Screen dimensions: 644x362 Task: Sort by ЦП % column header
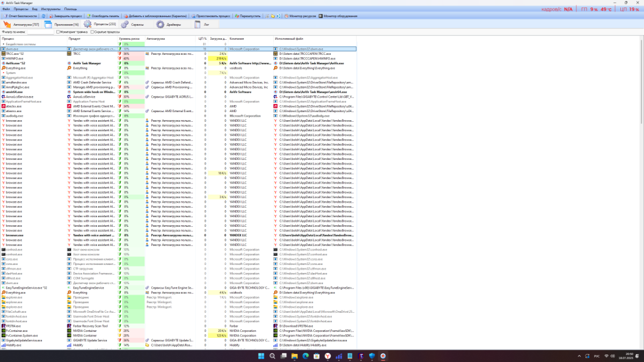click(x=202, y=39)
